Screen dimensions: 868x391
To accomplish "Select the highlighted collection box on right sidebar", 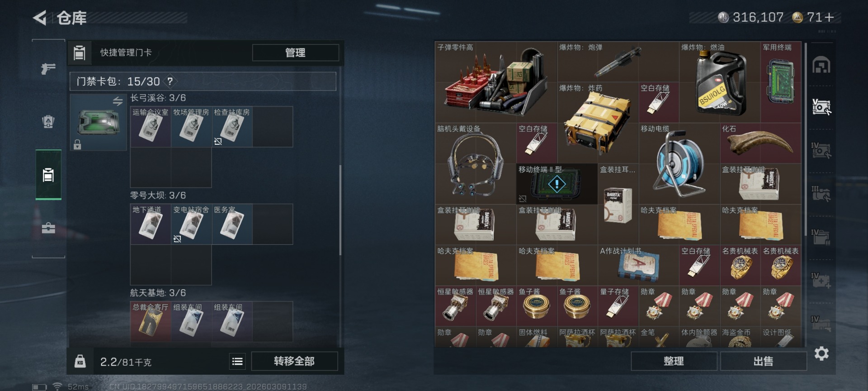I will [821, 107].
